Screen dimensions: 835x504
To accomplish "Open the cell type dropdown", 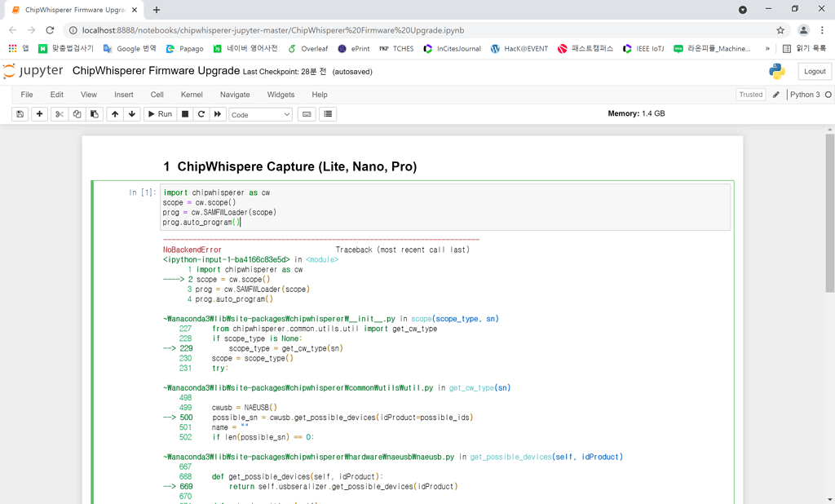I will [258, 114].
